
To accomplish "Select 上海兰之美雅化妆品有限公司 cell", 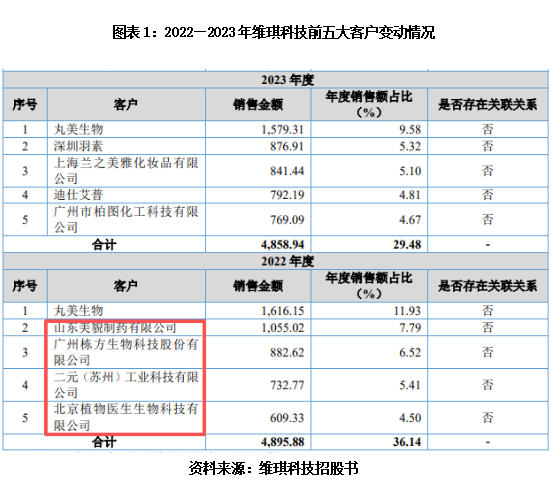I will [126, 171].
